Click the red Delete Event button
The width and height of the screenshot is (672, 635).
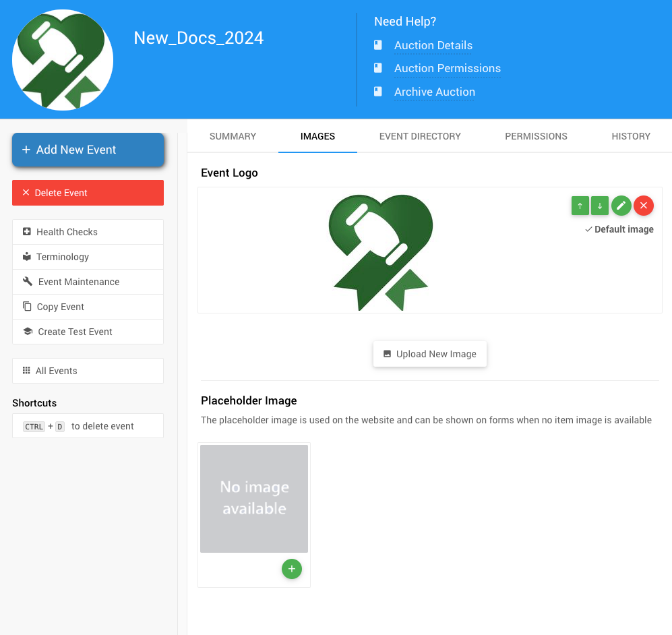click(x=88, y=193)
